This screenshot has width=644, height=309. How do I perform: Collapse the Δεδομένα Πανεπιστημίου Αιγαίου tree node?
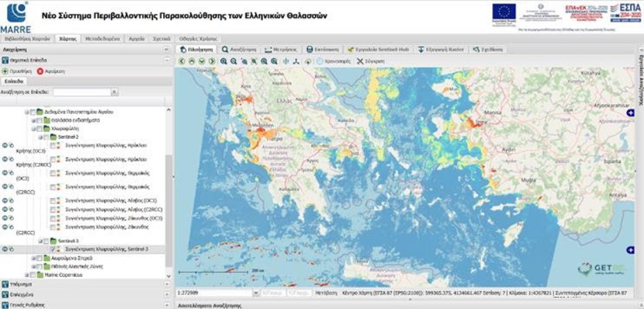click(x=26, y=112)
